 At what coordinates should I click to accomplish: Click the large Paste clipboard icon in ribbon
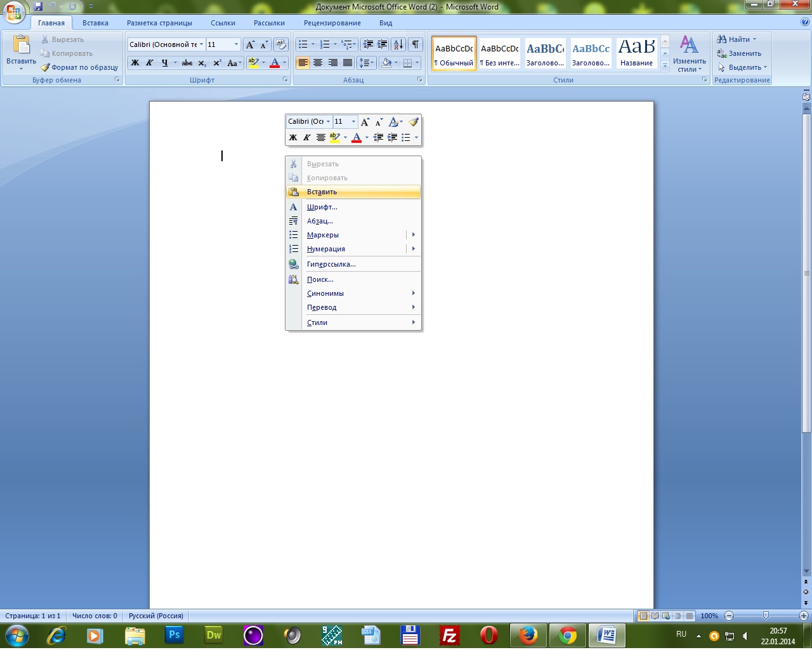coord(21,45)
